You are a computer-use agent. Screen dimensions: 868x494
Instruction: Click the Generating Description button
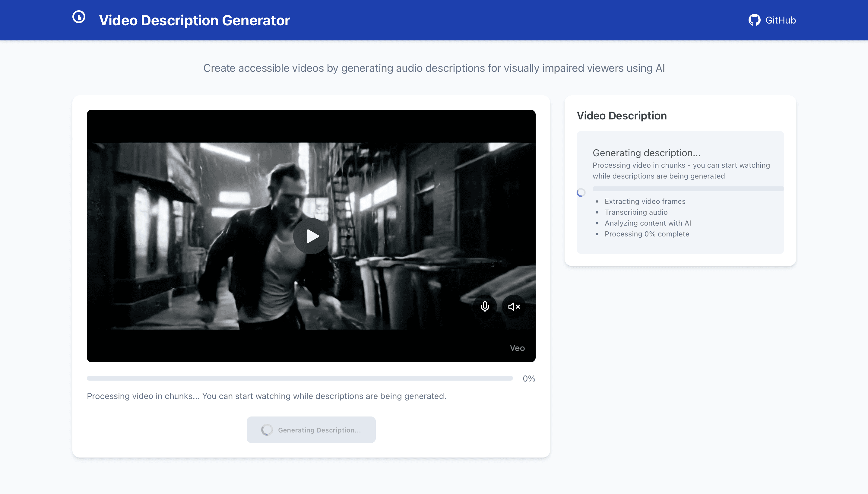pyautogui.click(x=311, y=429)
